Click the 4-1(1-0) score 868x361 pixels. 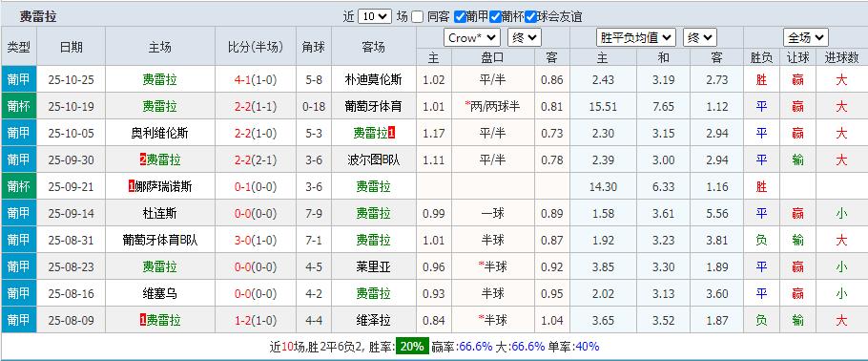[256, 79]
